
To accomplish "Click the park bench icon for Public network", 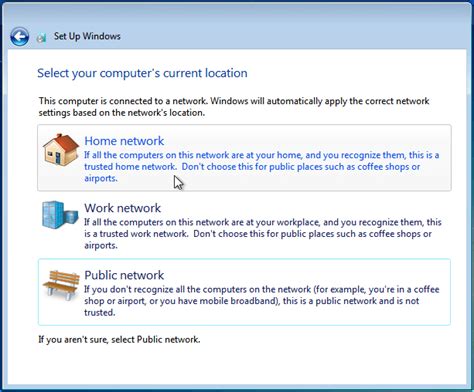I will pos(61,285).
